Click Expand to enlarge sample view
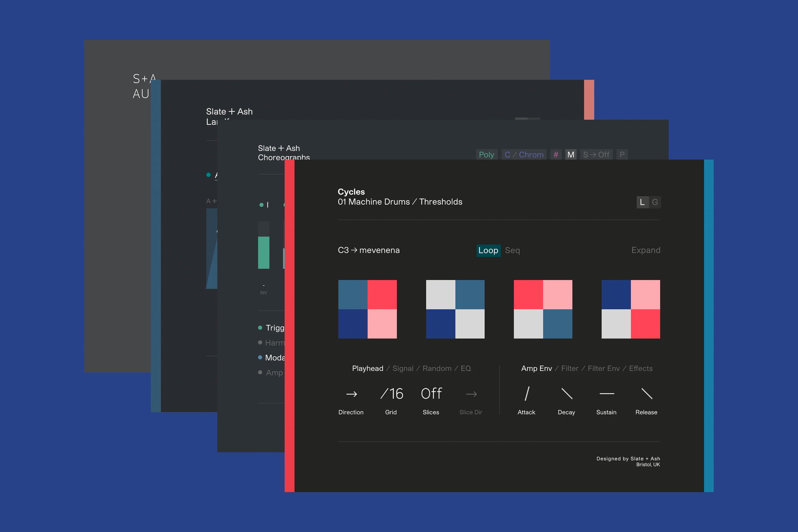This screenshot has height=532, width=798. point(646,250)
